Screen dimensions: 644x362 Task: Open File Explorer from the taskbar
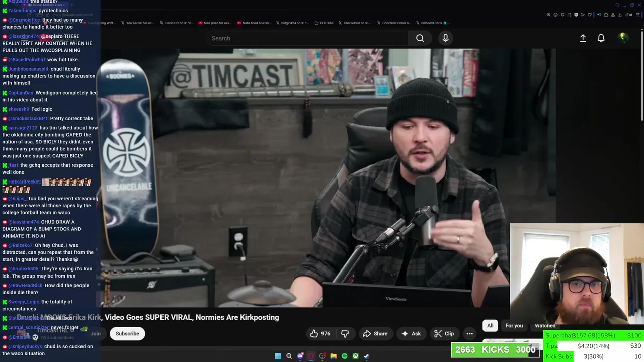(x=333, y=356)
